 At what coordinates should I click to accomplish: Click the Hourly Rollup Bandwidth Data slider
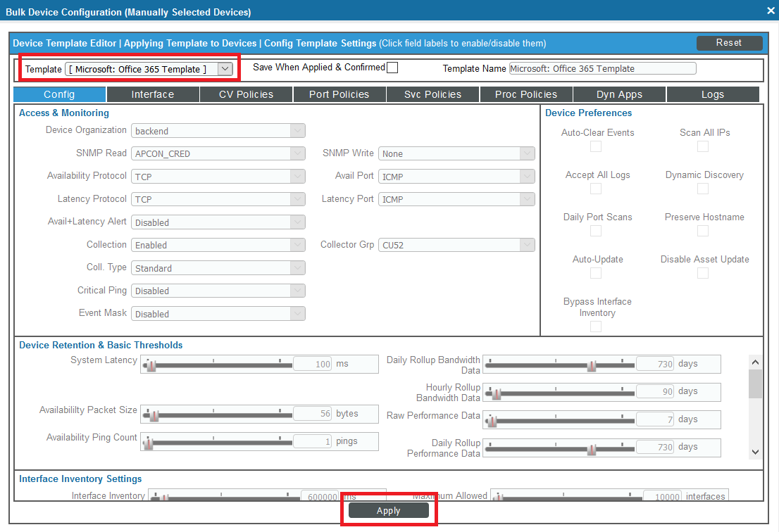pos(560,393)
